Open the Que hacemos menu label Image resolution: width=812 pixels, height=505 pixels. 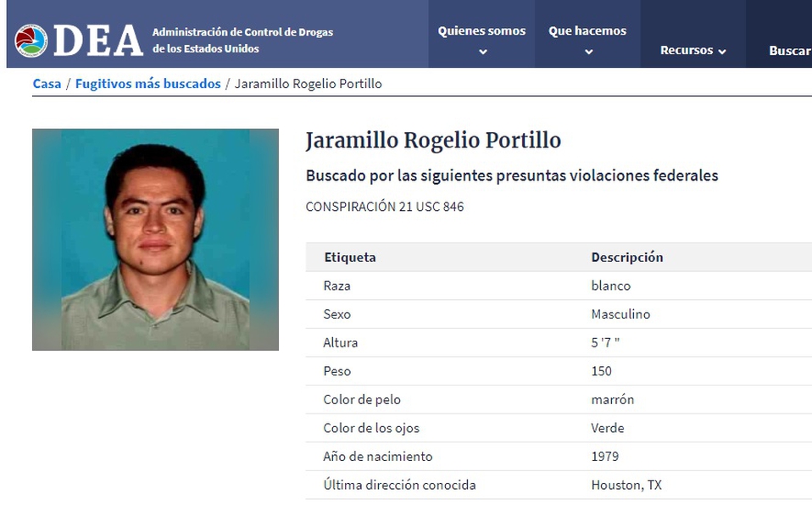tap(587, 31)
